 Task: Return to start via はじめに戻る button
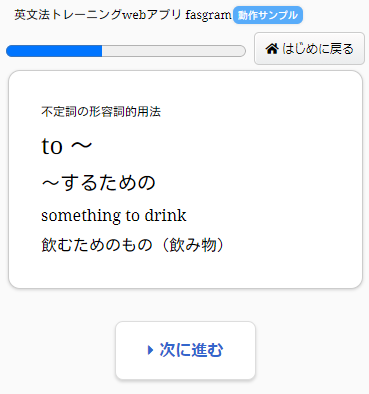point(309,49)
